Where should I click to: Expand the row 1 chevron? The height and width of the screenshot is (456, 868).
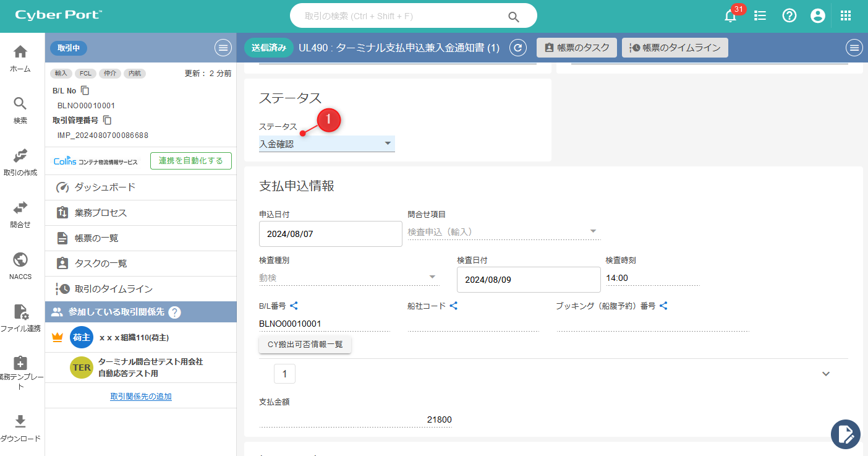[825, 374]
